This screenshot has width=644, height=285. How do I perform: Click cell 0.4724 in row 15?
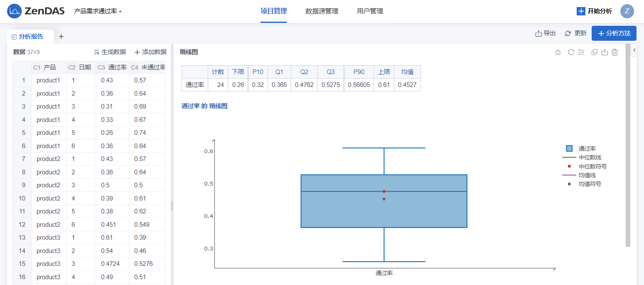[112, 264]
